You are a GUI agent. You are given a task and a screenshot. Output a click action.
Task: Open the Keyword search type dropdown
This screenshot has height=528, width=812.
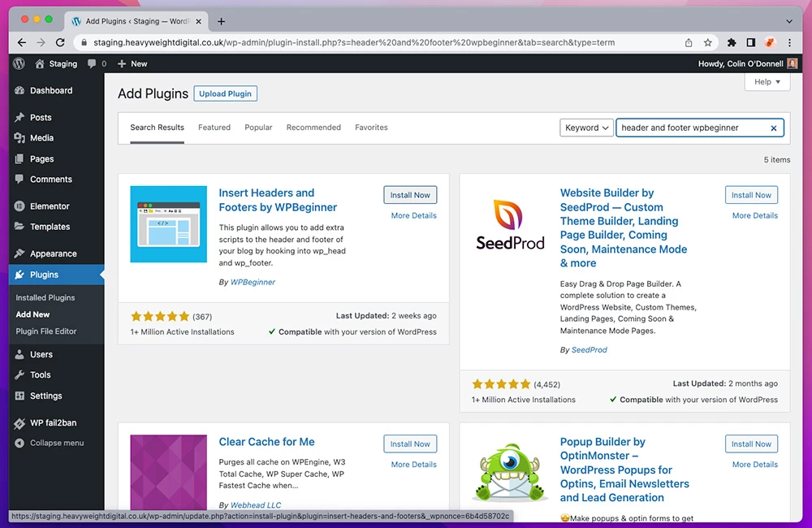point(586,128)
